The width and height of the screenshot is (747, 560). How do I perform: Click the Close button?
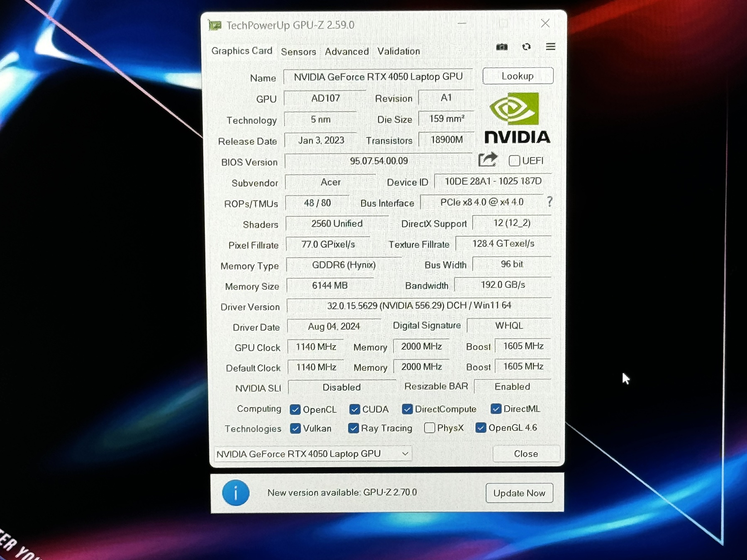pos(526,454)
